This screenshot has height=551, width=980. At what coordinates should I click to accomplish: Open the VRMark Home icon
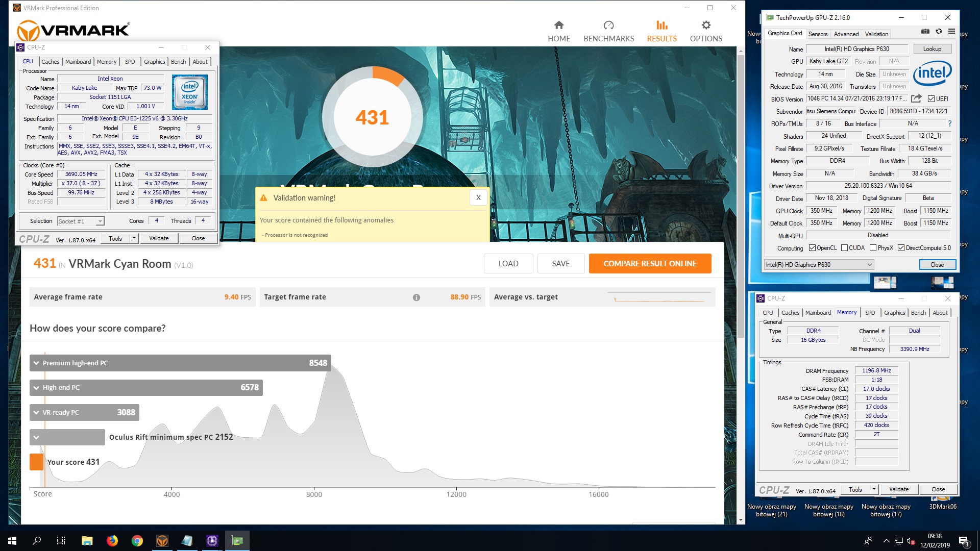559,25
